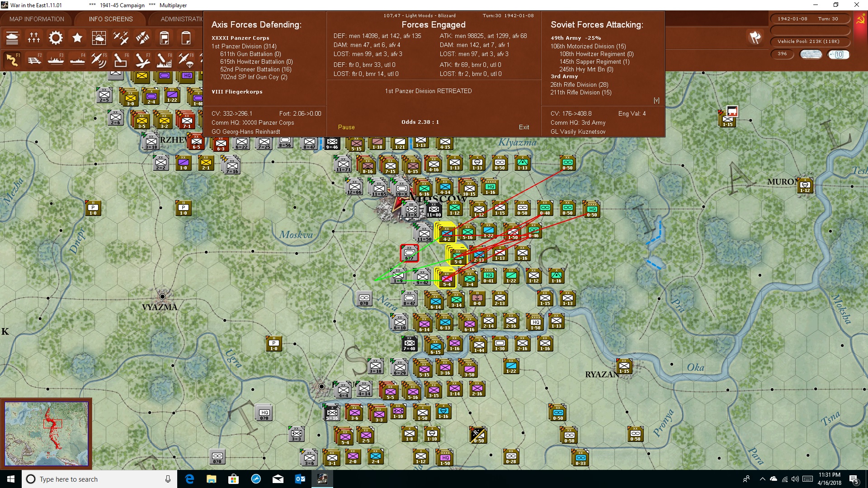Open the MAP INFORMATION tab
The height and width of the screenshot is (488, 868).
[x=37, y=19]
